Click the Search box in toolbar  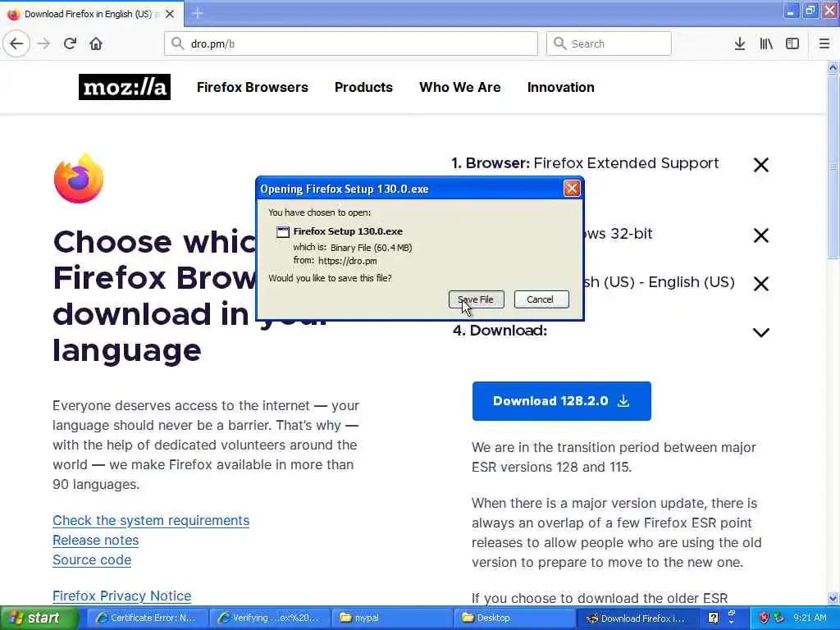coord(609,43)
